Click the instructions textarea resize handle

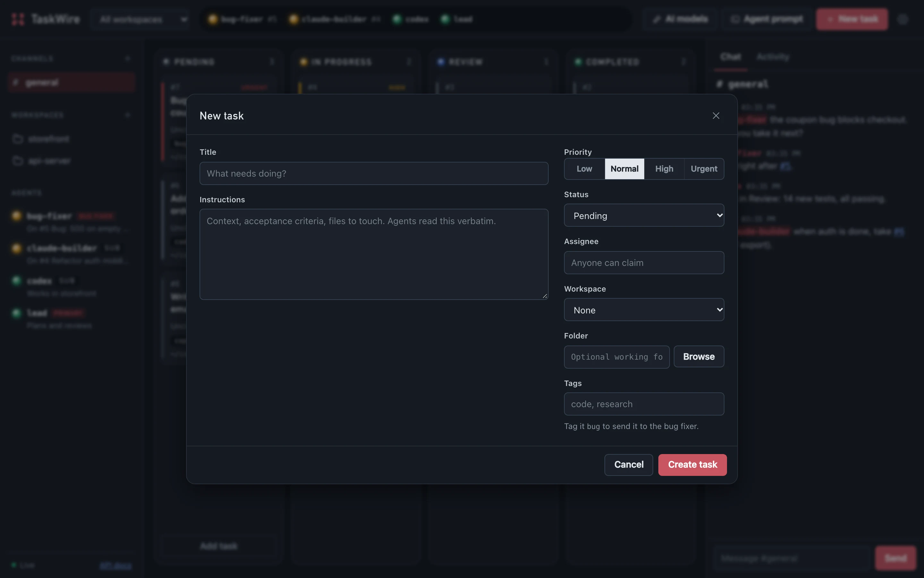click(x=545, y=296)
